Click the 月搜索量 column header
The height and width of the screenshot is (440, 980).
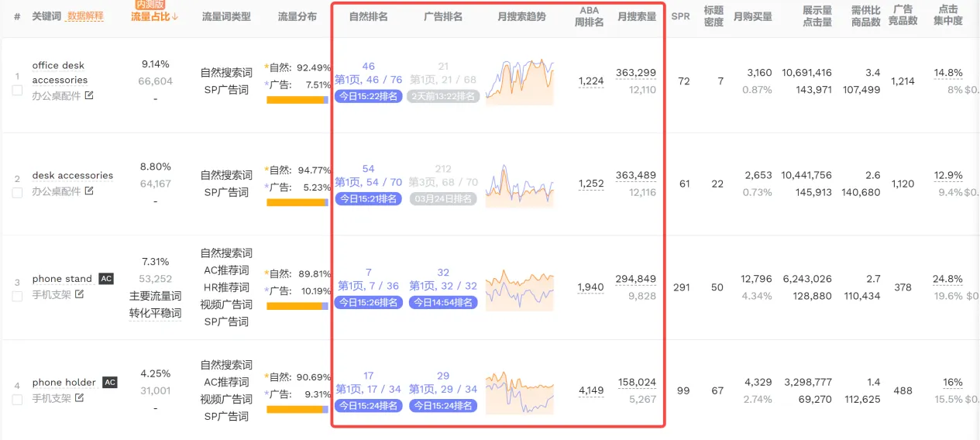coord(637,16)
